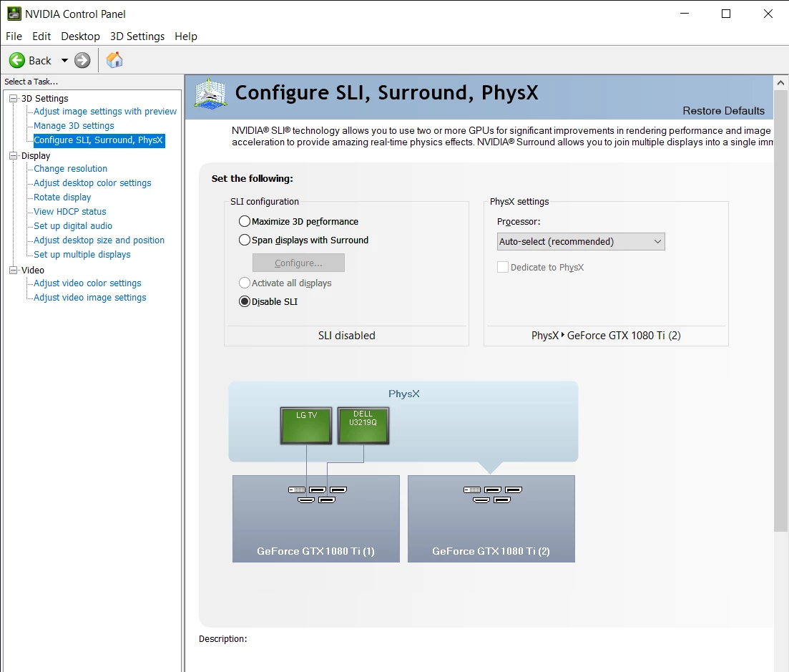Open Set up multiple displays
The height and width of the screenshot is (672, 789).
(82, 255)
